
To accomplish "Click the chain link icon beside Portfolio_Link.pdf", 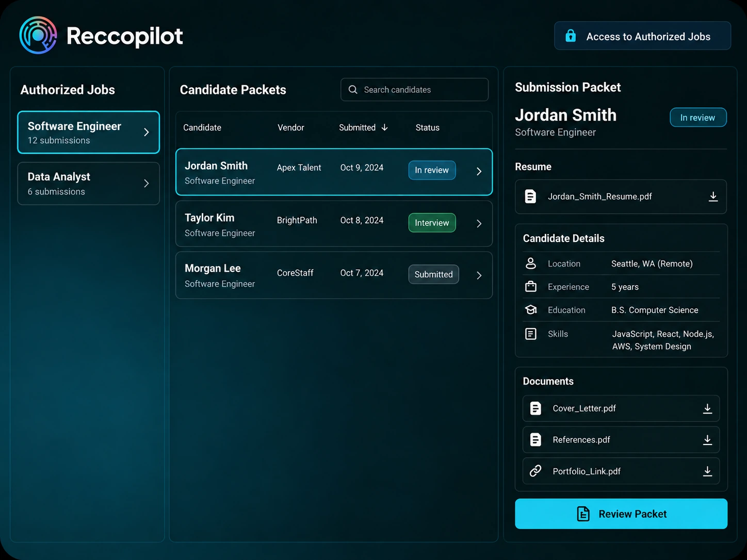I will (x=535, y=471).
